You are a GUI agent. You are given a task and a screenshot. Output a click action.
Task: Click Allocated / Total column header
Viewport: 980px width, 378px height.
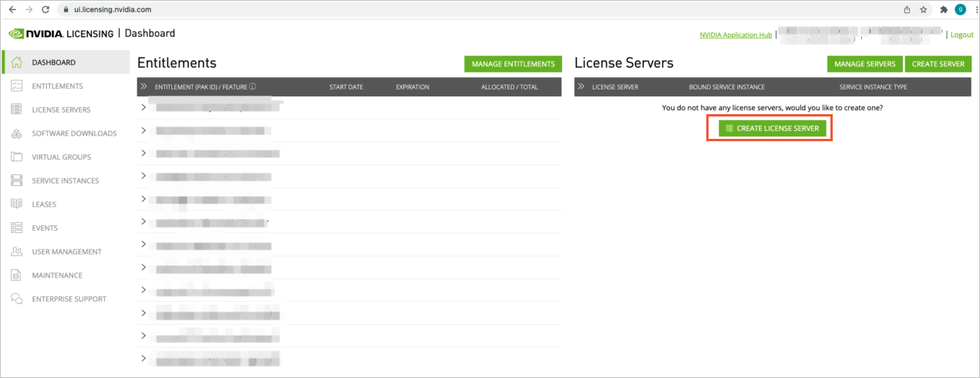tap(510, 87)
